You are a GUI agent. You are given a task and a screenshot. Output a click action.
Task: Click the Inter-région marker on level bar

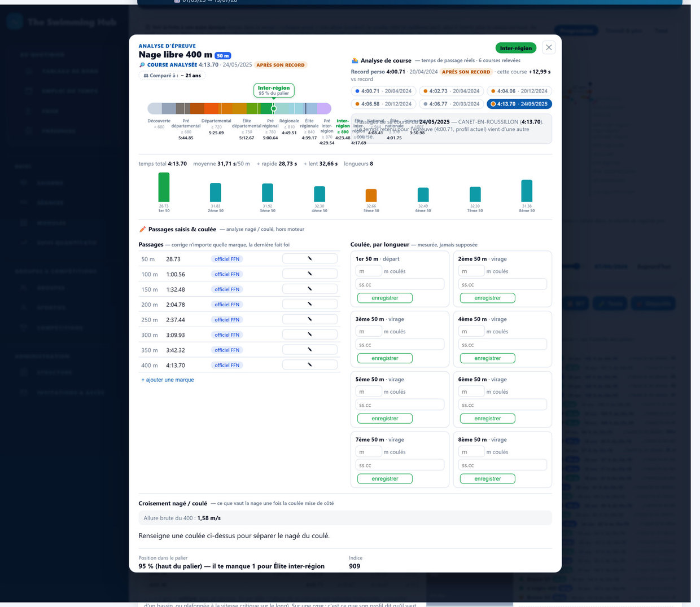[x=274, y=108]
